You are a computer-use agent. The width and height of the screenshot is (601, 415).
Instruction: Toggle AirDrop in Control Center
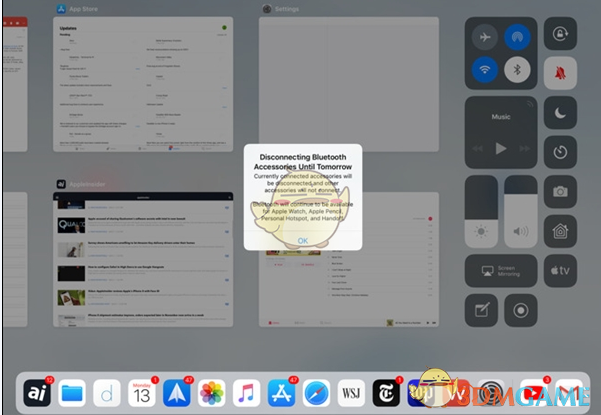click(517, 37)
